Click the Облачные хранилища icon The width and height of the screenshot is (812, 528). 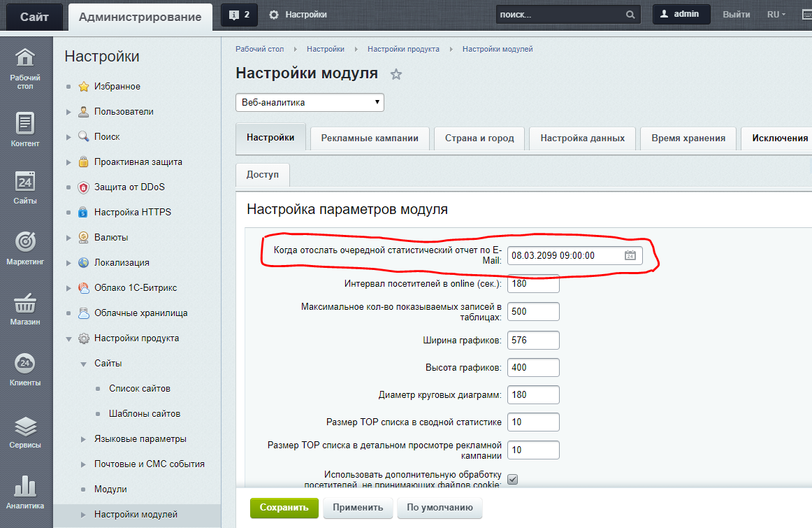tap(83, 313)
